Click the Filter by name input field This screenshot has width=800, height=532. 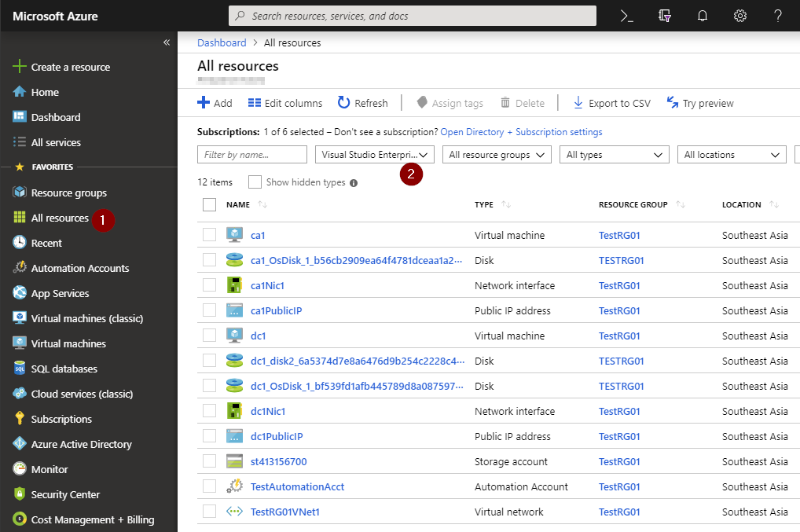(252, 155)
